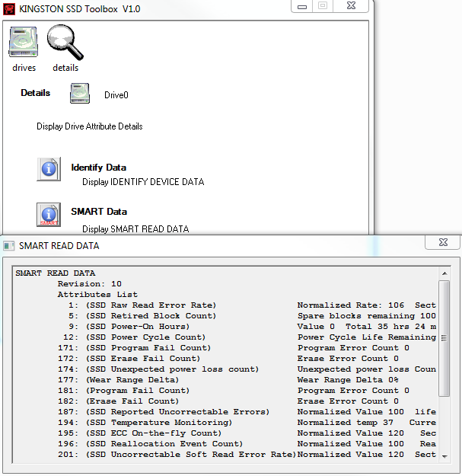
Task: Click attribute 196 SSD Reallocation Event Count
Action: 151,443
